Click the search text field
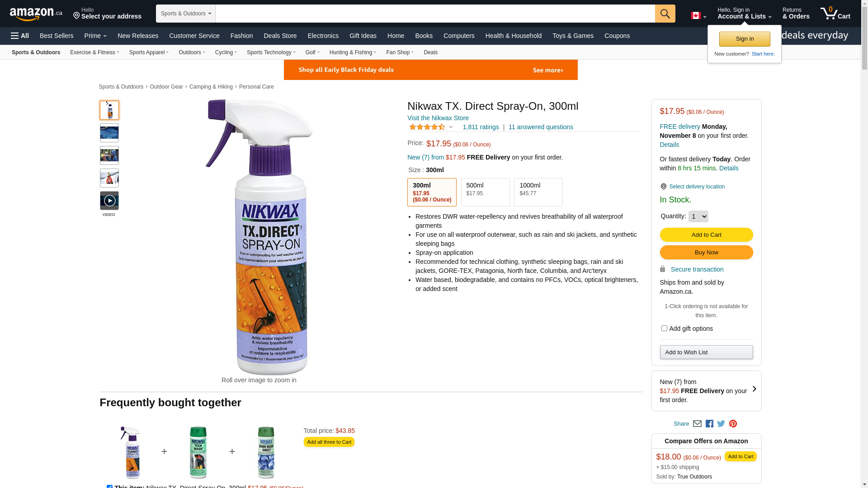 pyautogui.click(x=435, y=14)
